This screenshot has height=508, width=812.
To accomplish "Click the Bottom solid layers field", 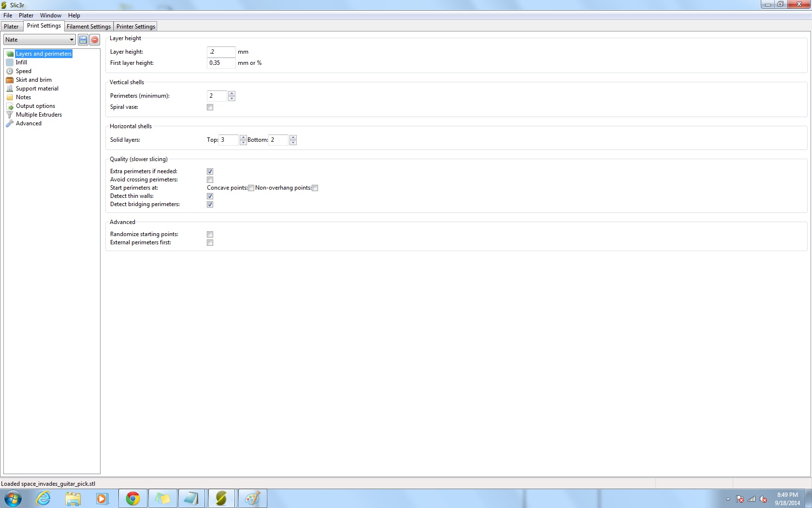I will [279, 140].
